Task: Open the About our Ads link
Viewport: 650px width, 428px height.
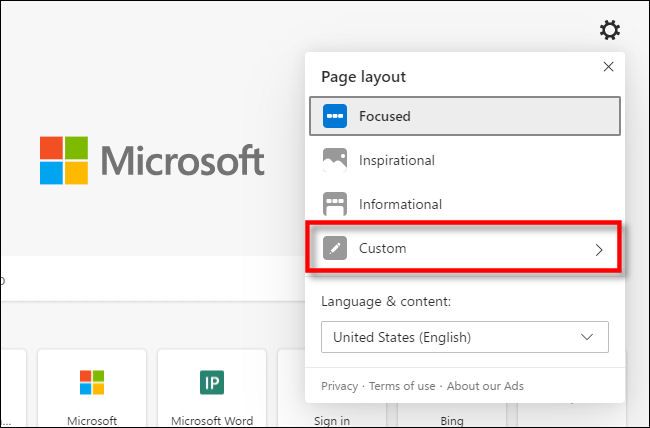Action: coord(485,386)
